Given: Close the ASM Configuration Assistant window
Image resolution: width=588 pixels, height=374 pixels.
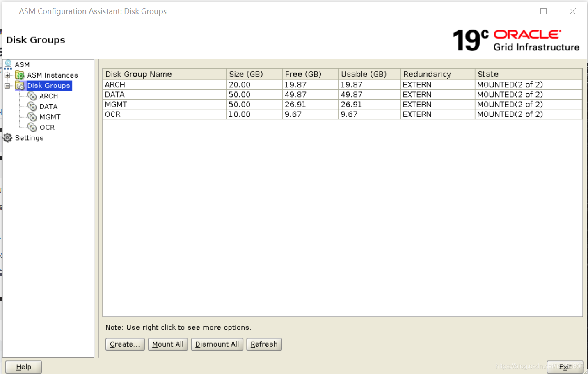Looking at the screenshot, I should click(572, 11).
